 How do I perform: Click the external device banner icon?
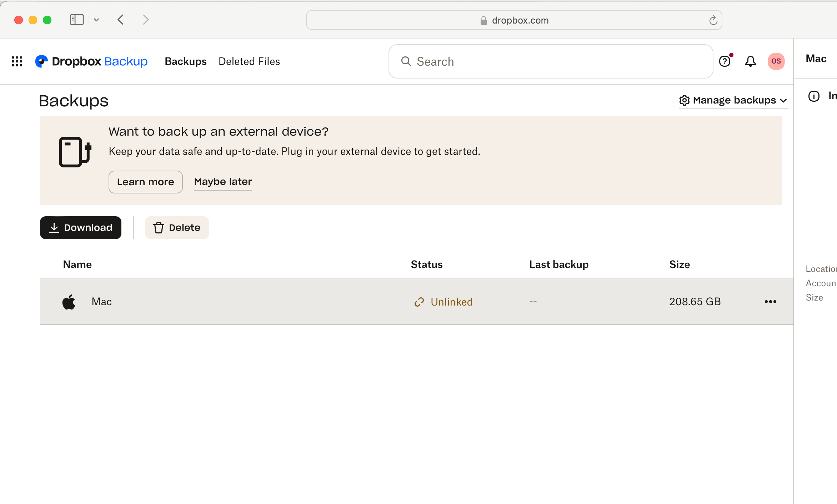tap(75, 152)
